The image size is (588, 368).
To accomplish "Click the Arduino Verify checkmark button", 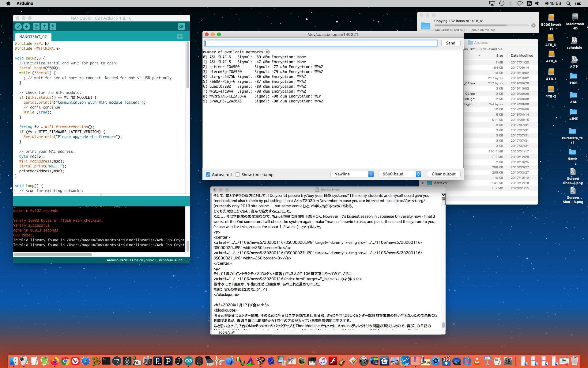I will 18,27.
